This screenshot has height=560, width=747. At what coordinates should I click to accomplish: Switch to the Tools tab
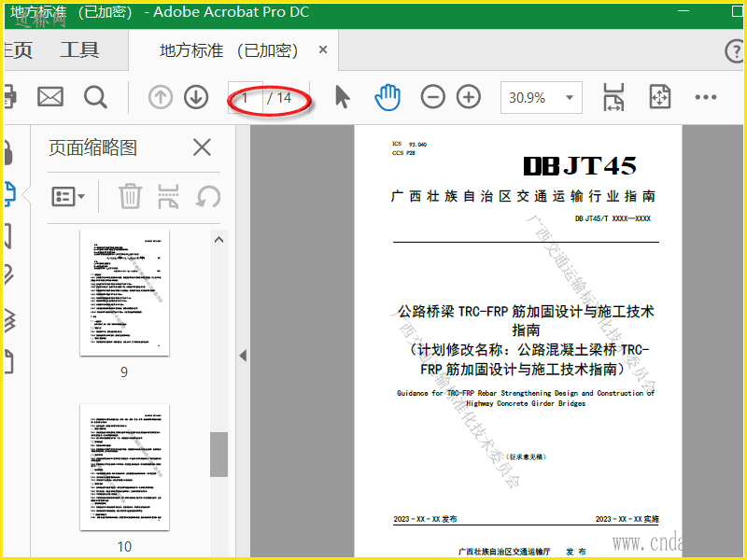click(79, 50)
